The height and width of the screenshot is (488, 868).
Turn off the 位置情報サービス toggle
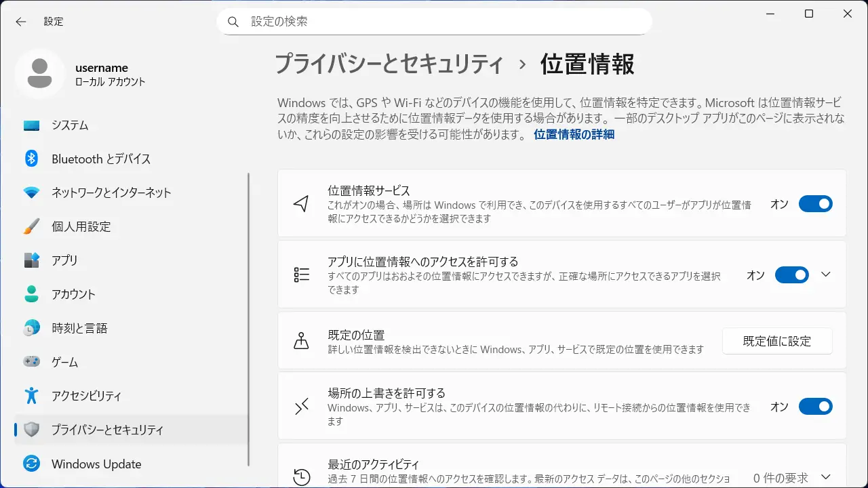(x=815, y=204)
